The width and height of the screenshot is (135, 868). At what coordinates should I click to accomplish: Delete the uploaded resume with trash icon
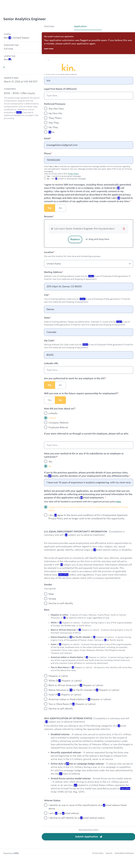(x=124, y=229)
